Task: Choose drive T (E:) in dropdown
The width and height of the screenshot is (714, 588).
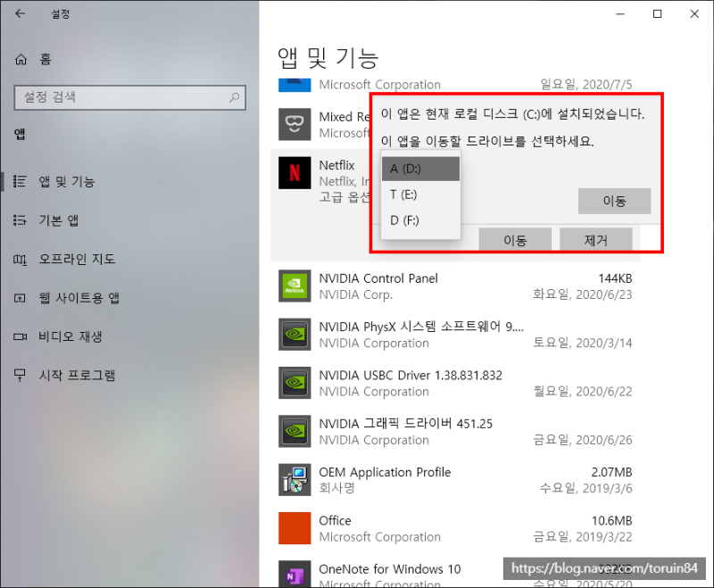Action: [420, 195]
